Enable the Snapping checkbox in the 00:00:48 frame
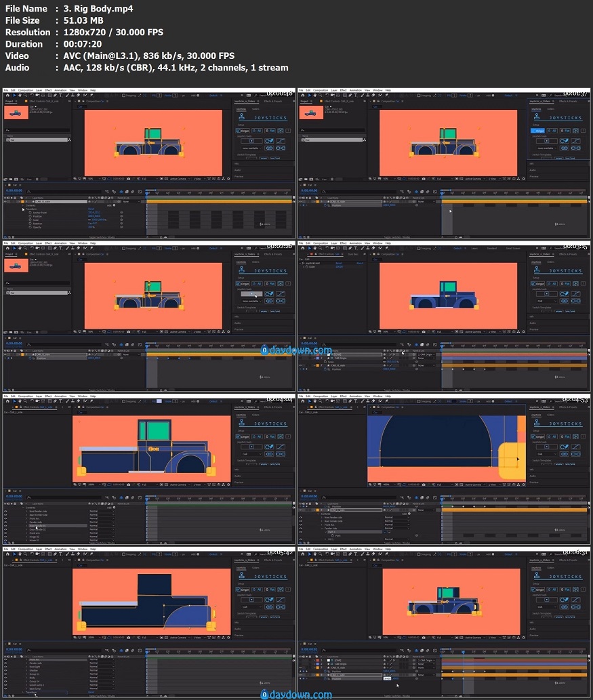Viewport: 593px width, 700px height. point(123,96)
